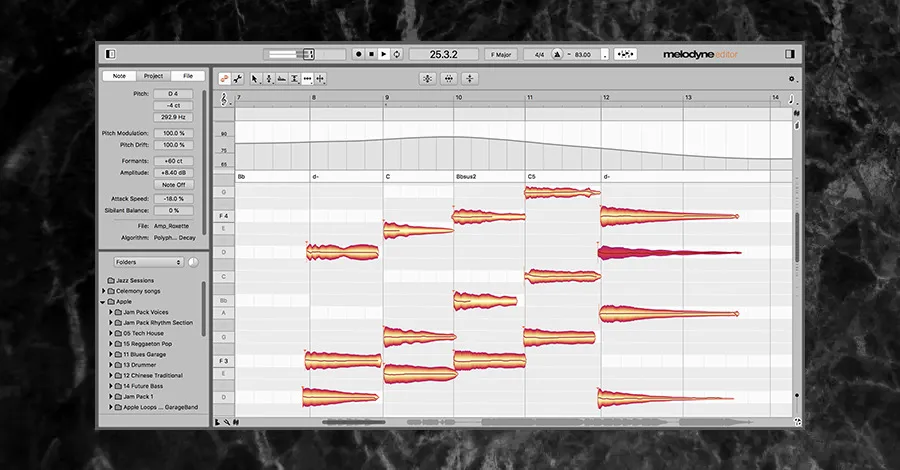The width and height of the screenshot is (900, 470).
Task: Toggle the metronome click icon
Action: point(556,55)
